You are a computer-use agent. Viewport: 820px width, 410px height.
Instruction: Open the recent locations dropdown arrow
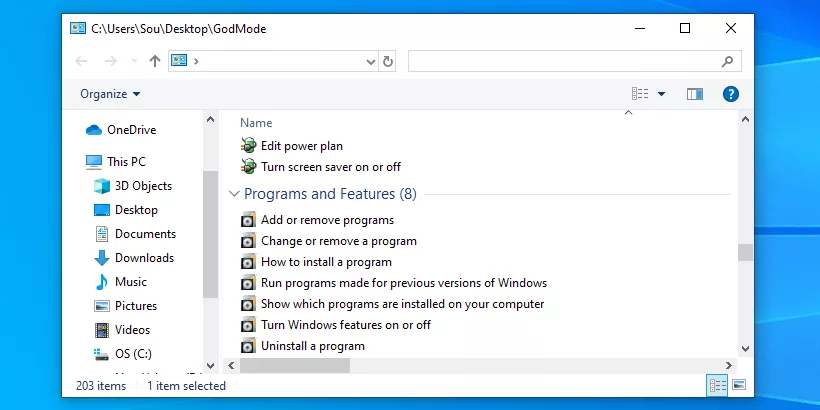[x=134, y=61]
